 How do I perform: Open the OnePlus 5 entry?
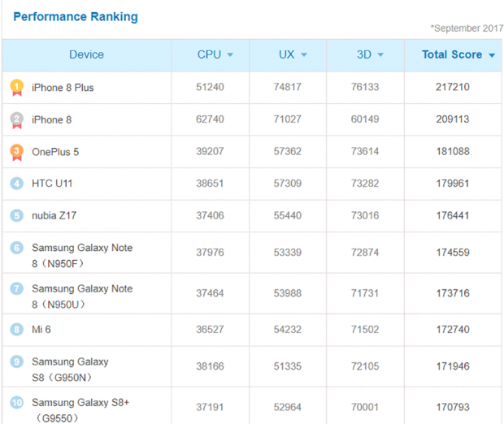tap(55, 152)
